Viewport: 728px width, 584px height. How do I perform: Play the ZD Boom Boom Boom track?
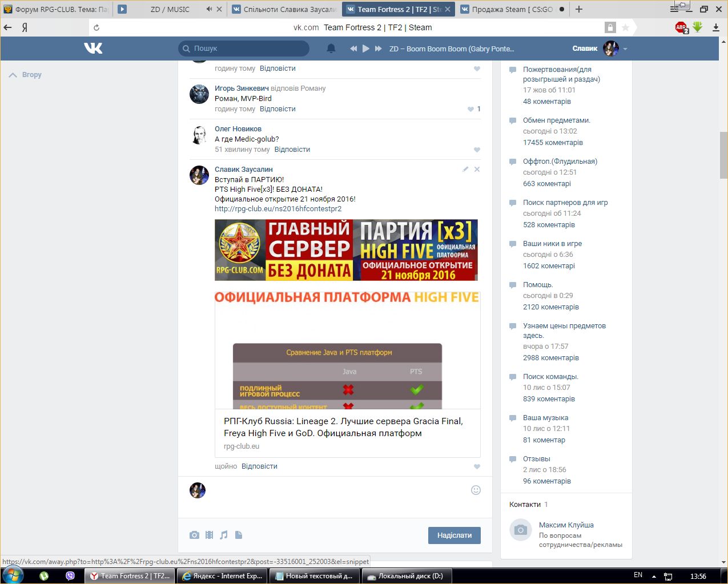pos(366,49)
